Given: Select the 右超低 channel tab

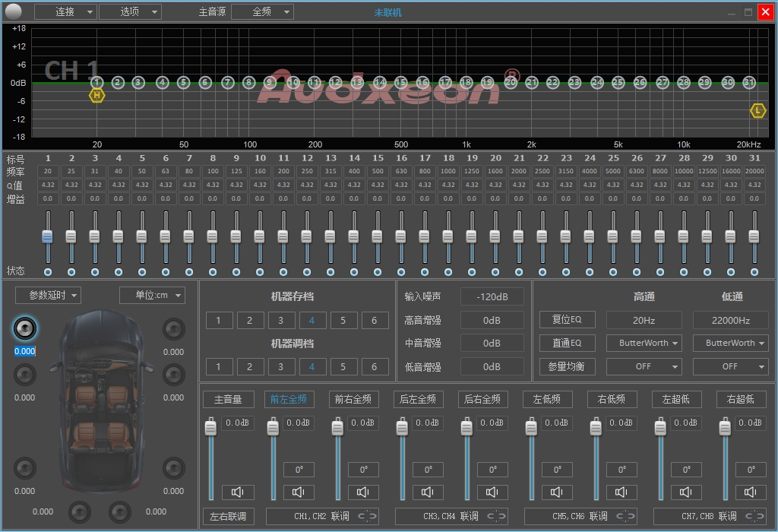Looking at the screenshot, I should 740,399.
